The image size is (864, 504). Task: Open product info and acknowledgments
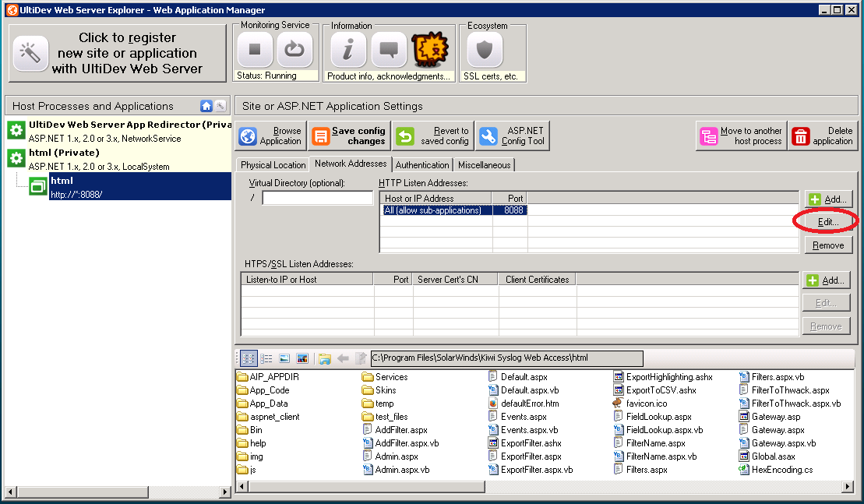click(x=348, y=51)
